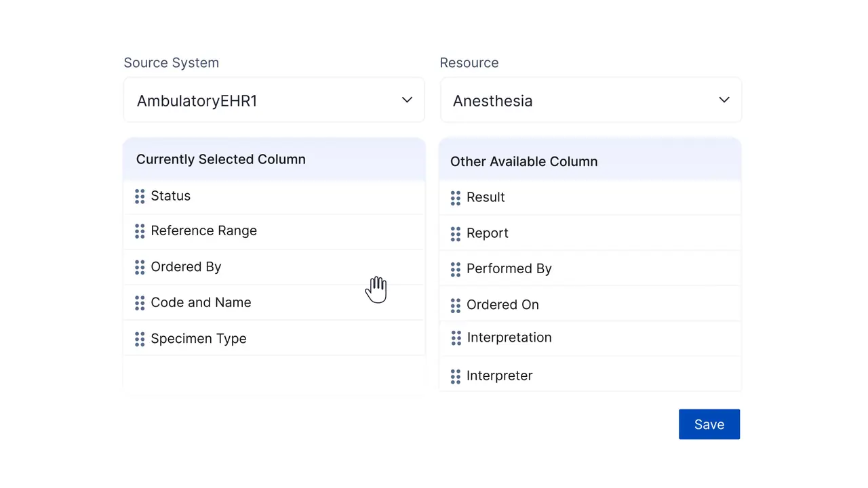Click the drag handle beside Ordered On

[x=456, y=306]
